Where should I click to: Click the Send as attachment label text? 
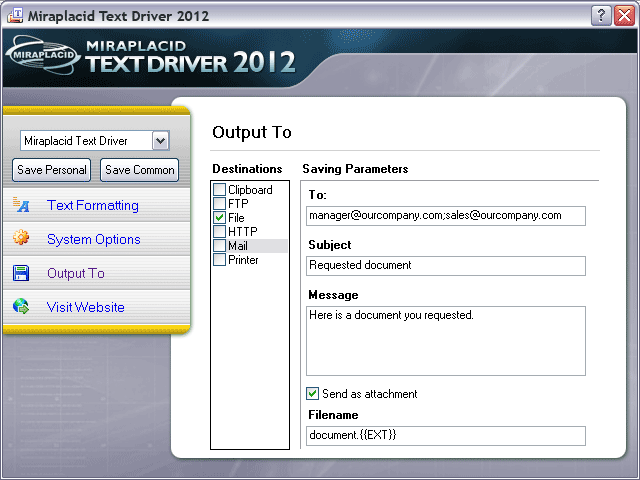click(x=370, y=394)
